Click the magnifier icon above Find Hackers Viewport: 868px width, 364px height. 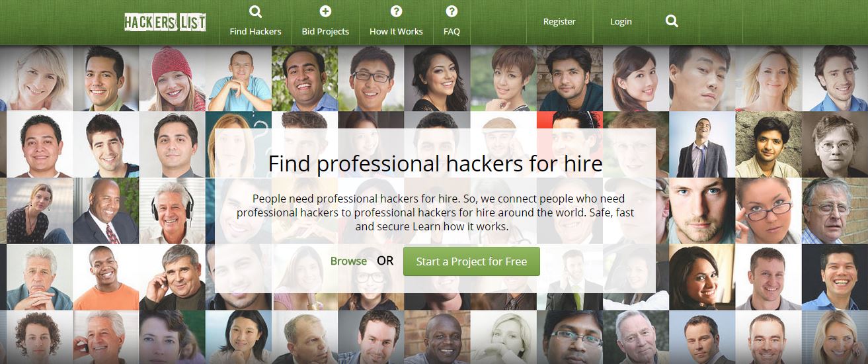click(255, 11)
